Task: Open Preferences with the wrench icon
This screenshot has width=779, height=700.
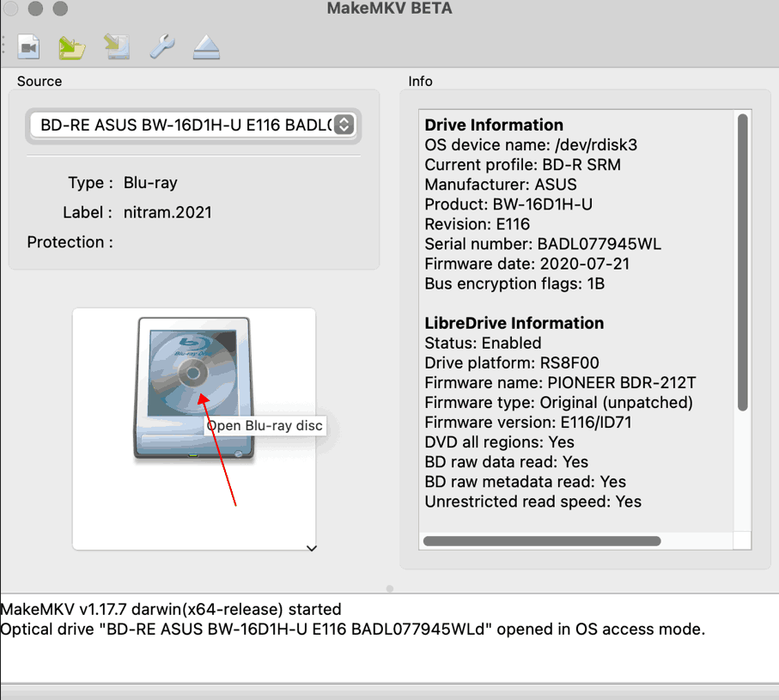Action: [161, 47]
